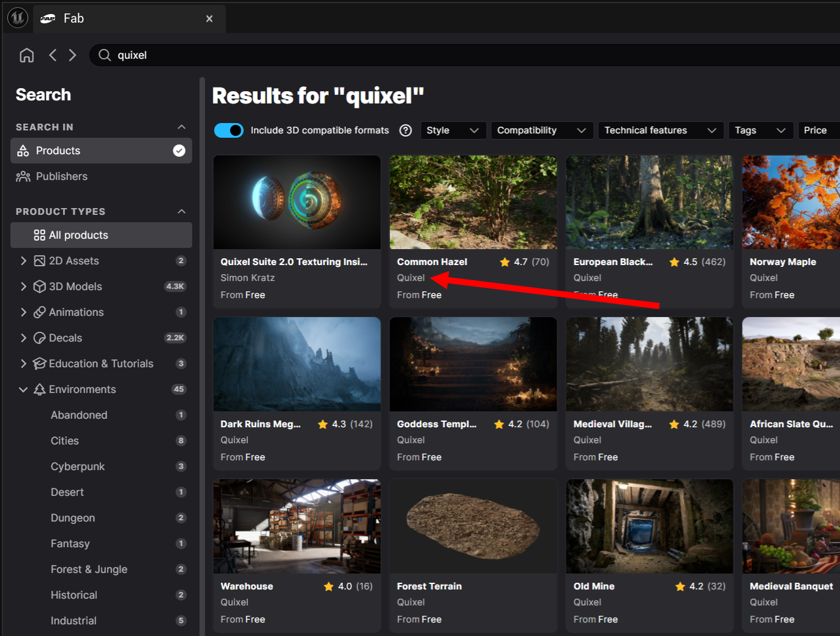Click the Education & Tutorials cap icon
The width and height of the screenshot is (840, 636).
tap(40, 364)
